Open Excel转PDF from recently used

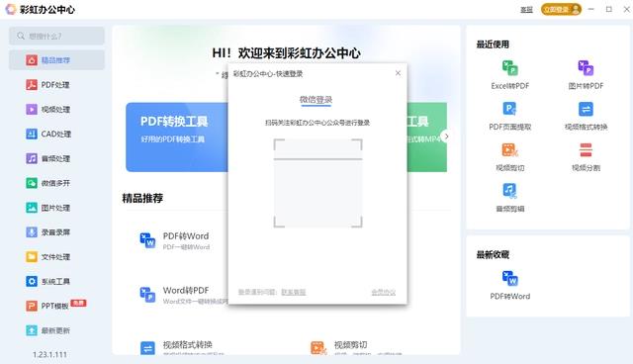pos(510,74)
